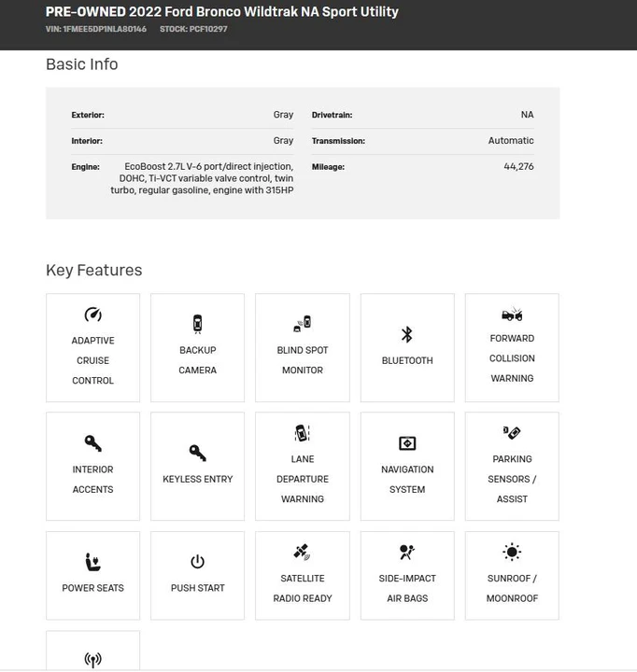
Task: Select the BLUETOOTH label
Action: coord(407,360)
